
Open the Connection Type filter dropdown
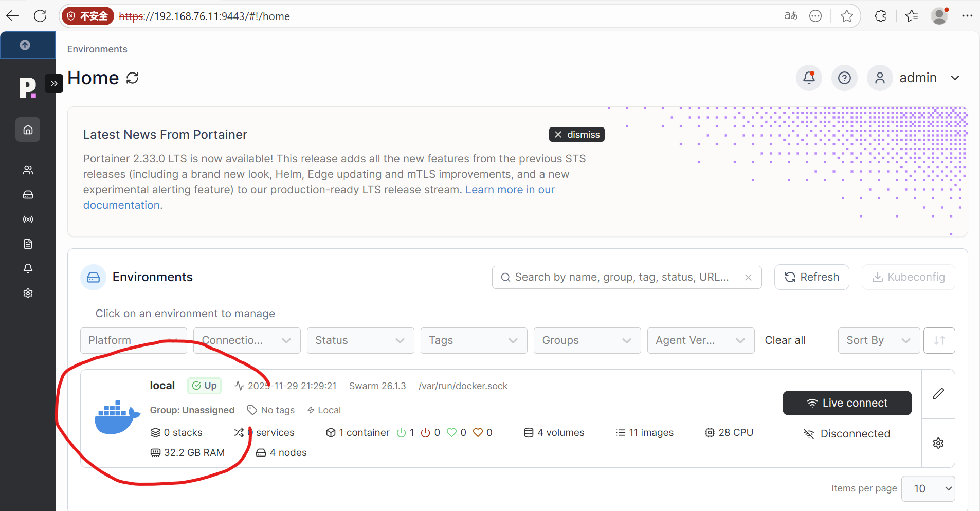pyautogui.click(x=247, y=340)
